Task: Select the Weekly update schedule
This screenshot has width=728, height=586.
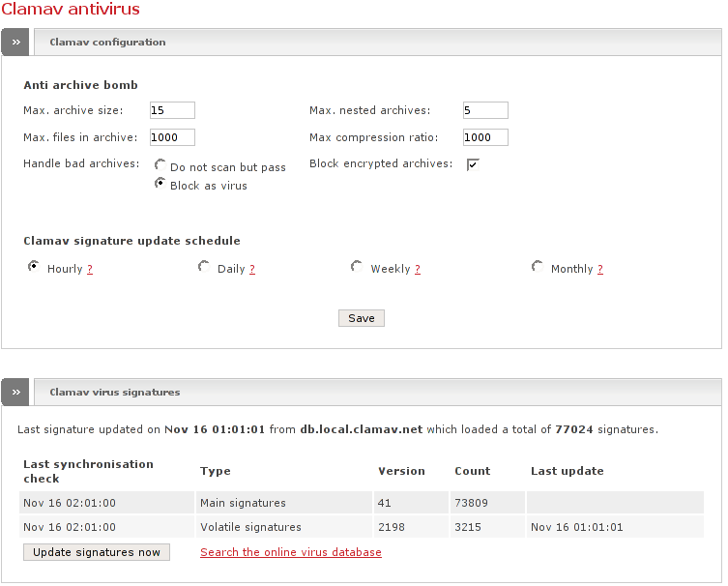Action: pyautogui.click(x=357, y=266)
